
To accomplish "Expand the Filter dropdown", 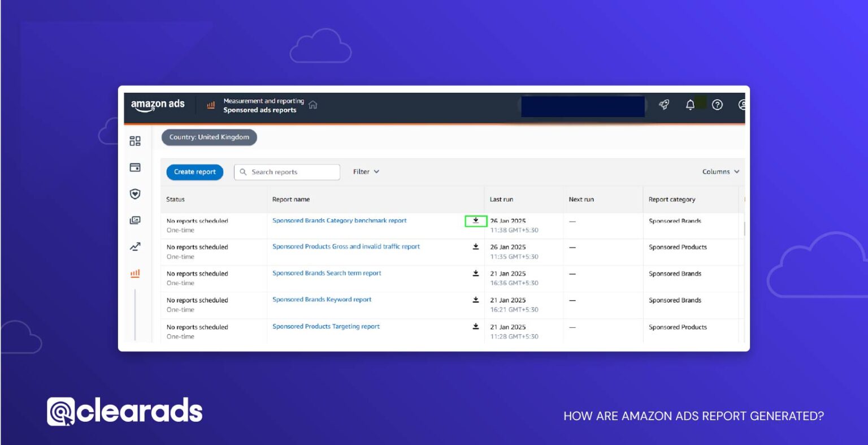I will 366,172.
